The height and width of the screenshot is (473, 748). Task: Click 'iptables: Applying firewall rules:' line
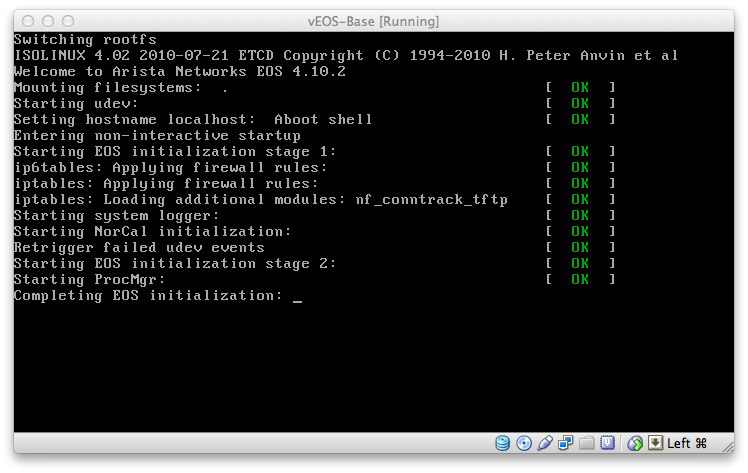click(x=166, y=184)
